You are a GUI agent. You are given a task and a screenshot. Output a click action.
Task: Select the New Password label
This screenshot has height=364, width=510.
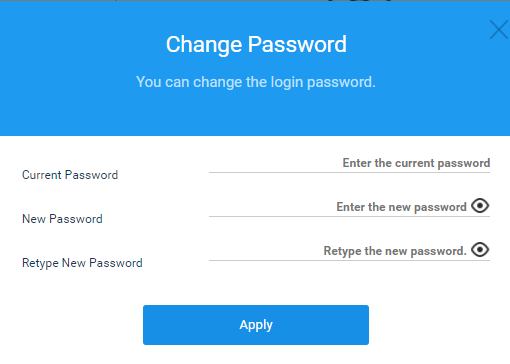pyautogui.click(x=62, y=219)
